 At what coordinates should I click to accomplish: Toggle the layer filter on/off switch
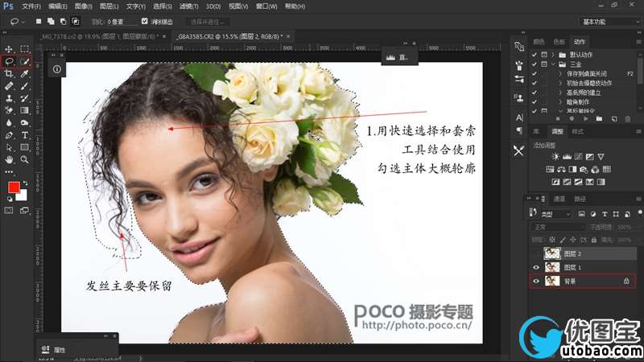(x=640, y=212)
